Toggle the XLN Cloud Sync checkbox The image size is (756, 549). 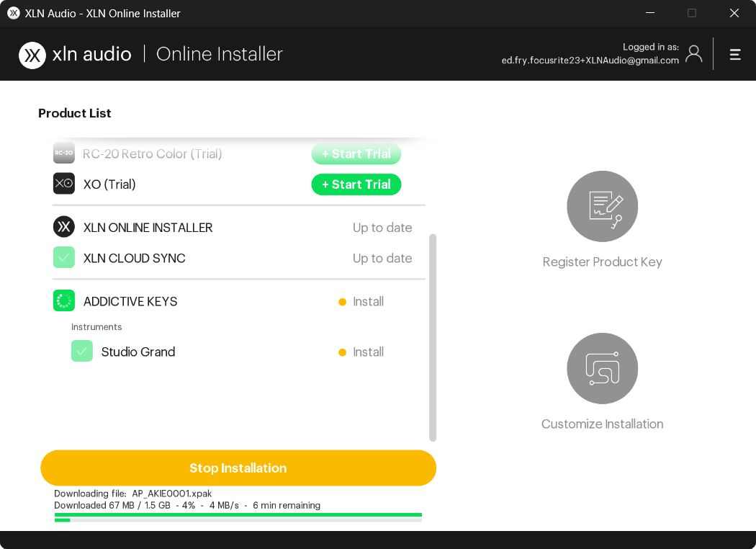coord(63,257)
